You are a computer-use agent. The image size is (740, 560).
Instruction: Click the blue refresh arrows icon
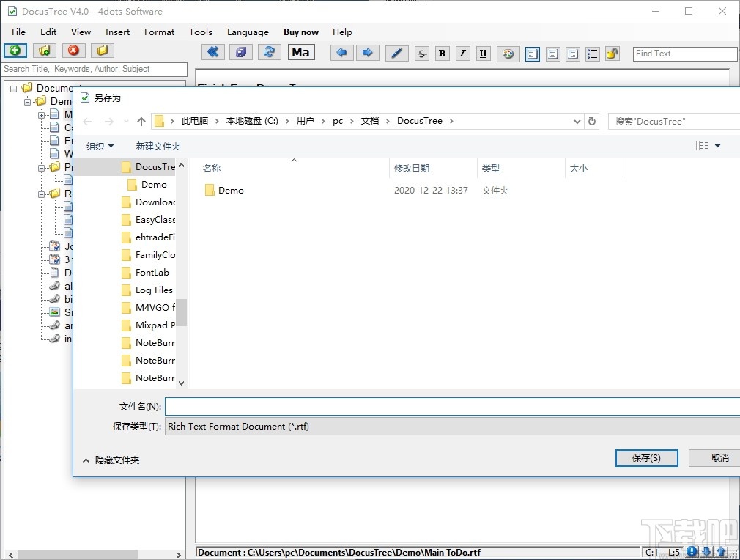click(x=269, y=53)
